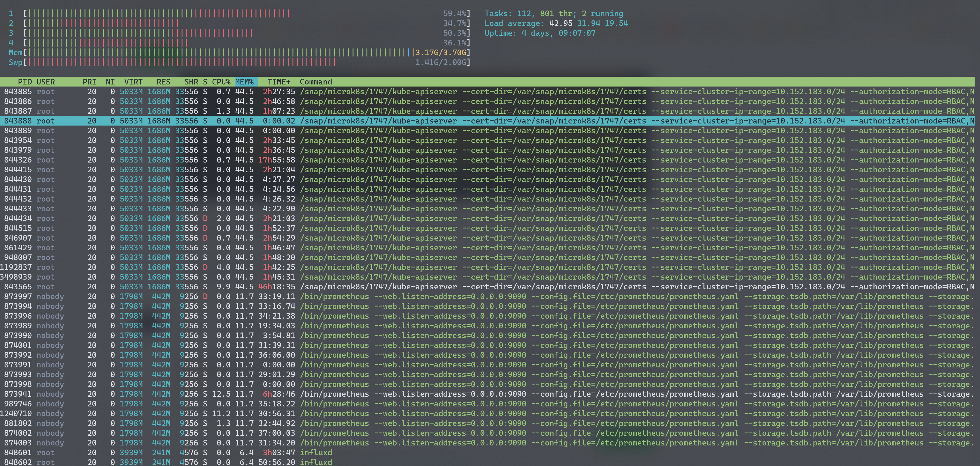Select prometheus thread PID 881802
Screen dimensions: 980x466
pos(487,424)
